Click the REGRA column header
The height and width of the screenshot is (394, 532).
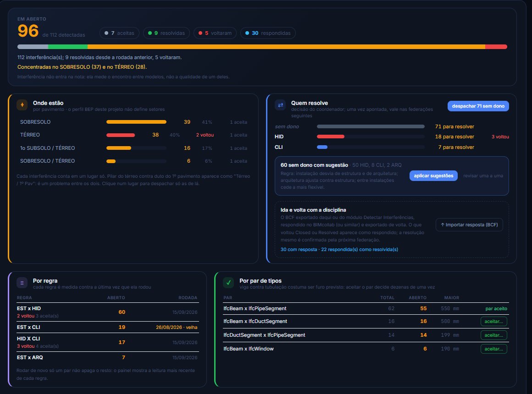point(24,298)
